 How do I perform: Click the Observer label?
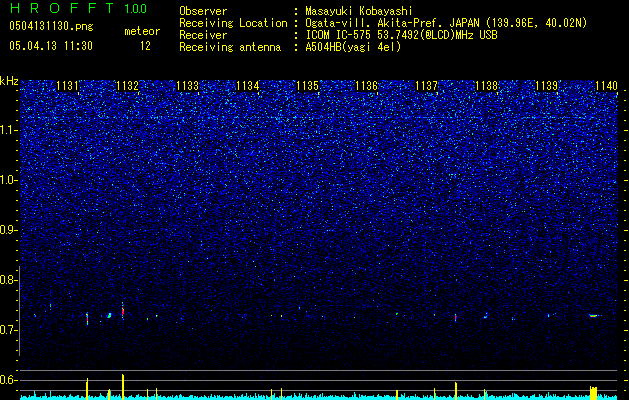[x=203, y=11]
